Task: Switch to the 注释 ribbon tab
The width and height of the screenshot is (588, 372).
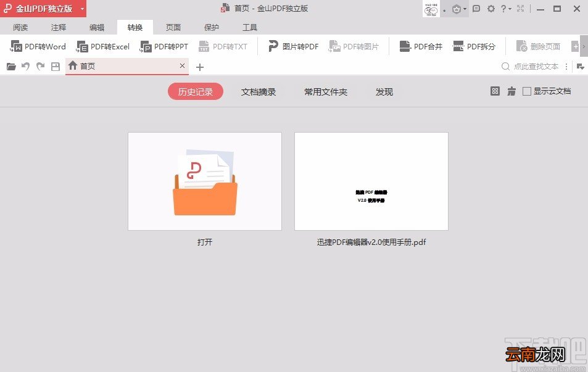Action: pyautogui.click(x=59, y=27)
